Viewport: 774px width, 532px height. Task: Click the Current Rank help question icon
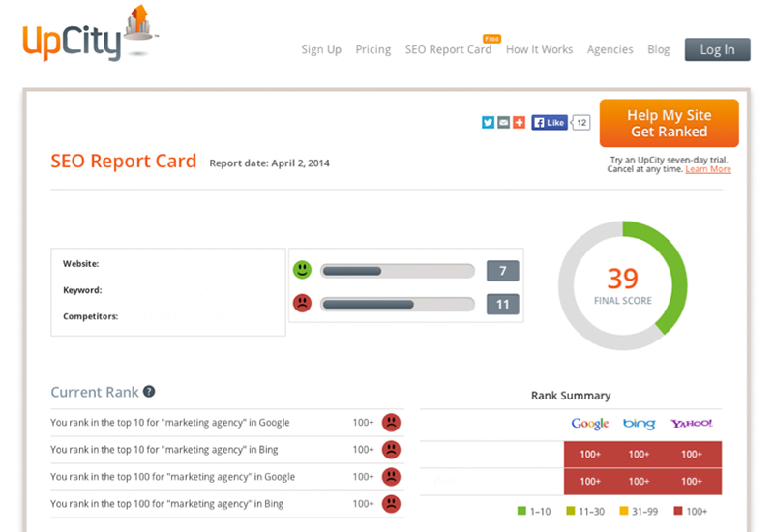tap(149, 392)
